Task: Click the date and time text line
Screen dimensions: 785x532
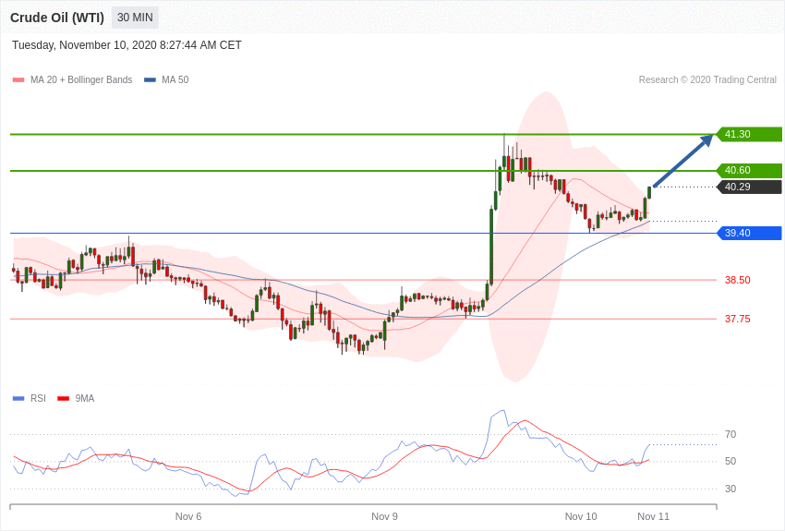Action: click(x=127, y=45)
